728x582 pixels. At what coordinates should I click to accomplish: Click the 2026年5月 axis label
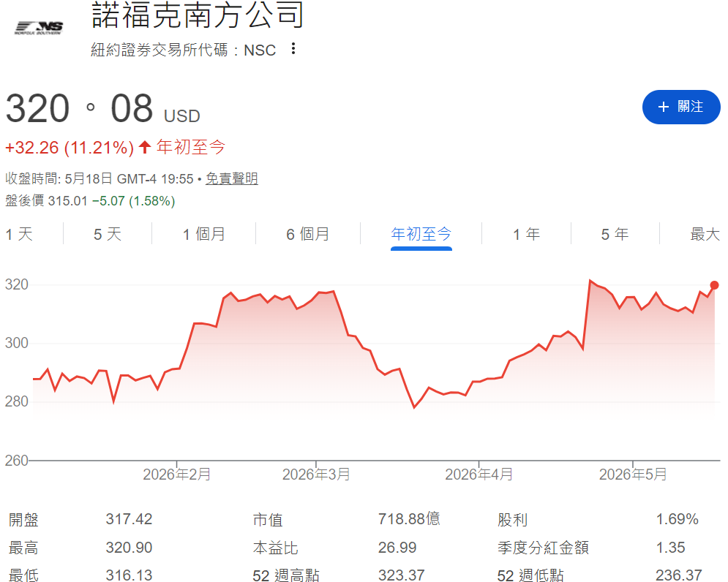pos(633,475)
